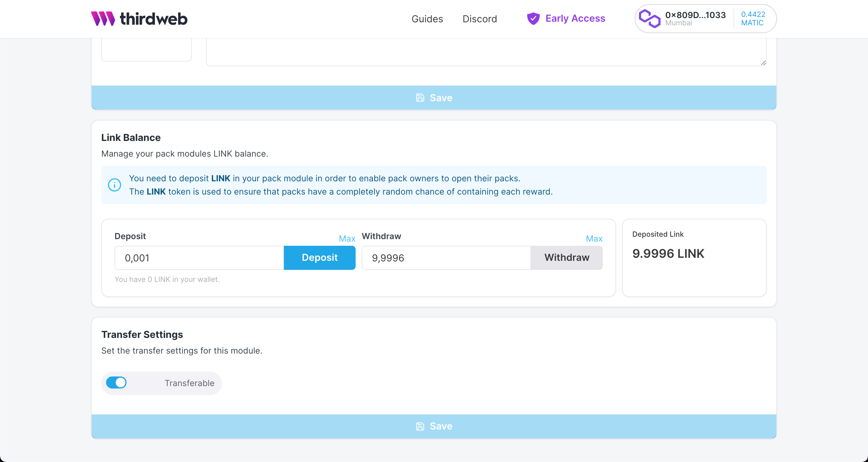Click the Mumbai network label

678,23
